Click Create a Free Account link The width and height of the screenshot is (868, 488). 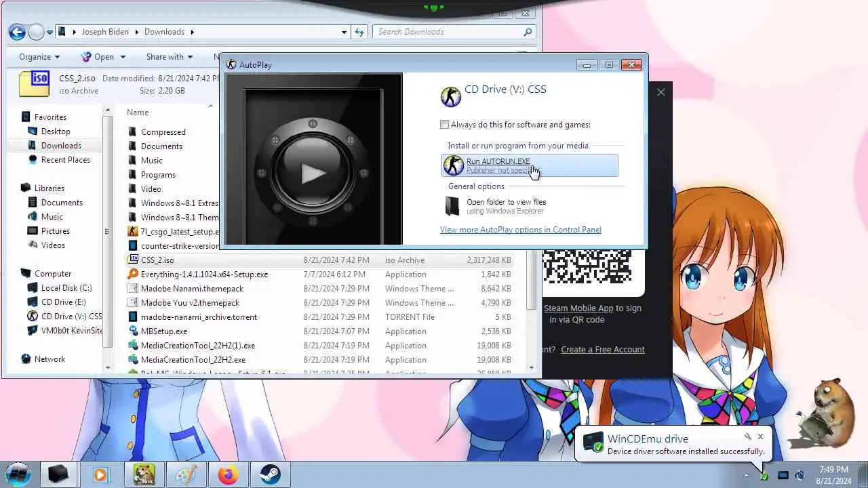[x=603, y=350]
